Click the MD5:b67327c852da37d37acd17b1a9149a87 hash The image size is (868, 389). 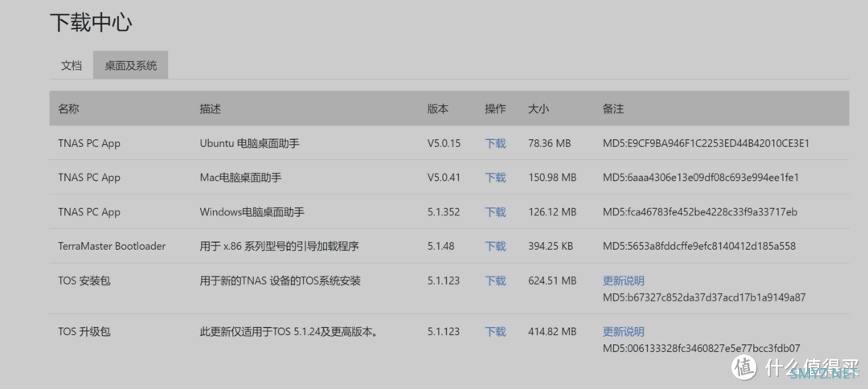704,297
